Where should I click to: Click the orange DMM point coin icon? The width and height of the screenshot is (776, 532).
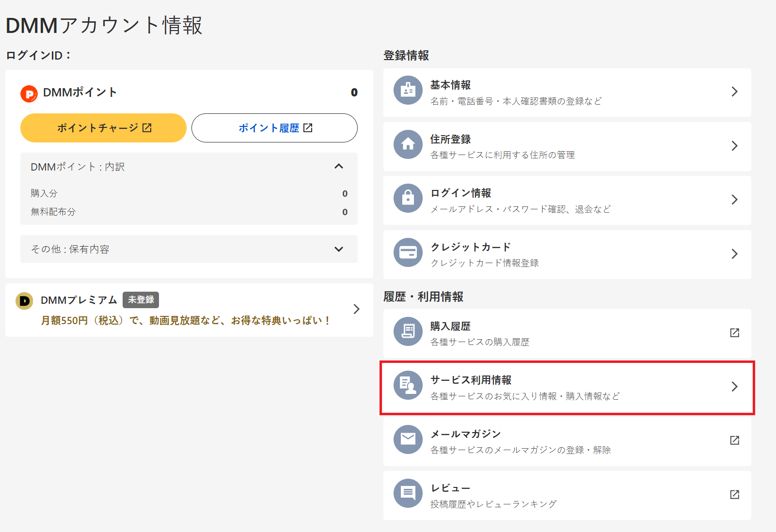[x=29, y=94]
